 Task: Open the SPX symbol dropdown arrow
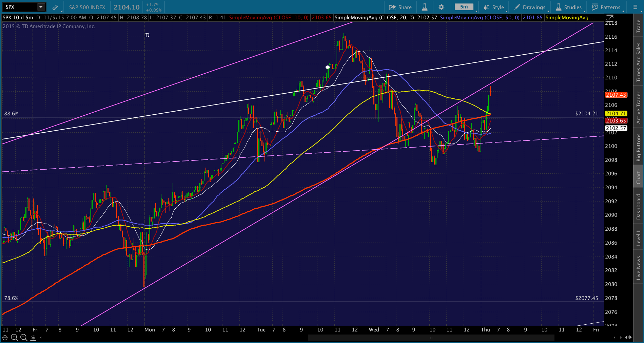(41, 7)
